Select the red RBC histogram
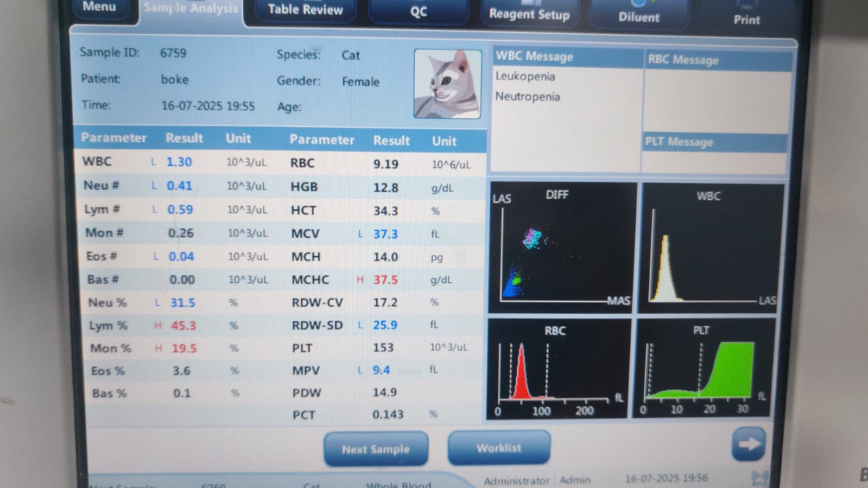 click(x=559, y=369)
